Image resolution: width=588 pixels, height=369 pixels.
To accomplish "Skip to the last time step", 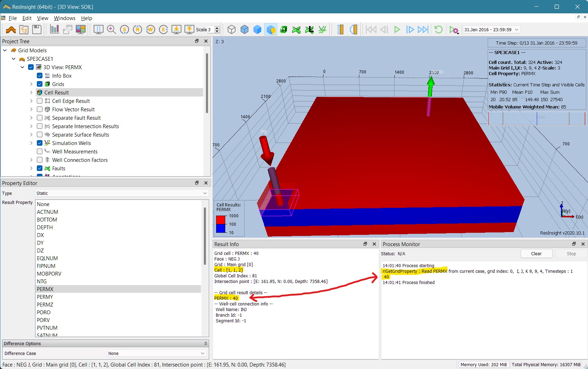I will point(423,30).
